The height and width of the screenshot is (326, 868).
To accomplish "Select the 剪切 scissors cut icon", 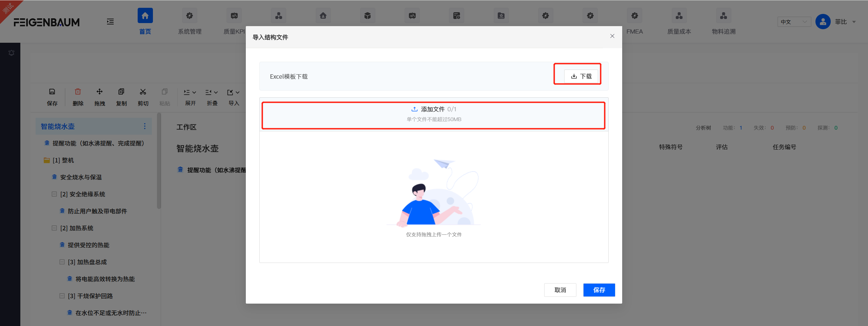I will click(143, 92).
